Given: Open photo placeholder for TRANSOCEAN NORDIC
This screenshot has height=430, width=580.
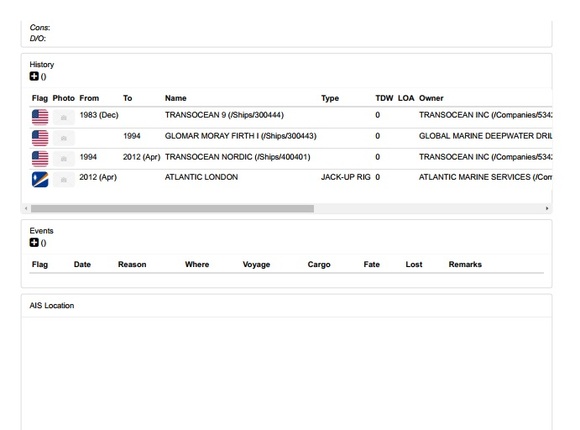Looking at the screenshot, I should point(64,159).
